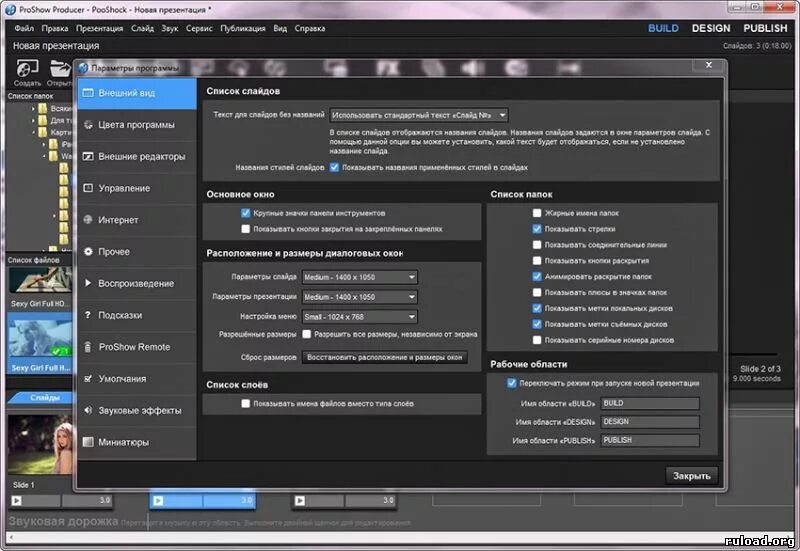800x551 pixels.
Task: Select the Слайды tab
Action: tap(42, 397)
